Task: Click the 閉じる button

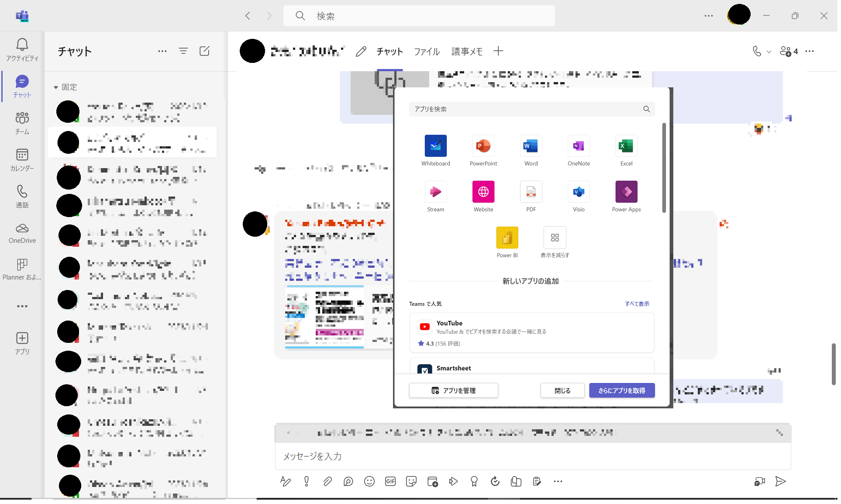Action: pyautogui.click(x=562, y=390)
